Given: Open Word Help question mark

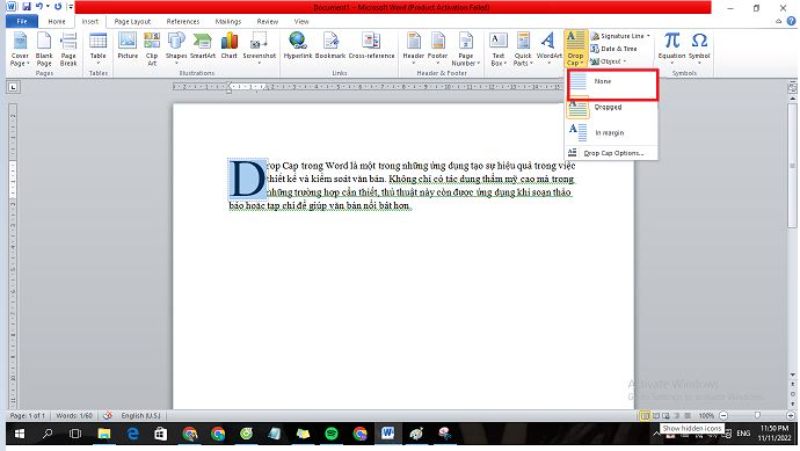Looking at the screenshot, I should point(791,21).
